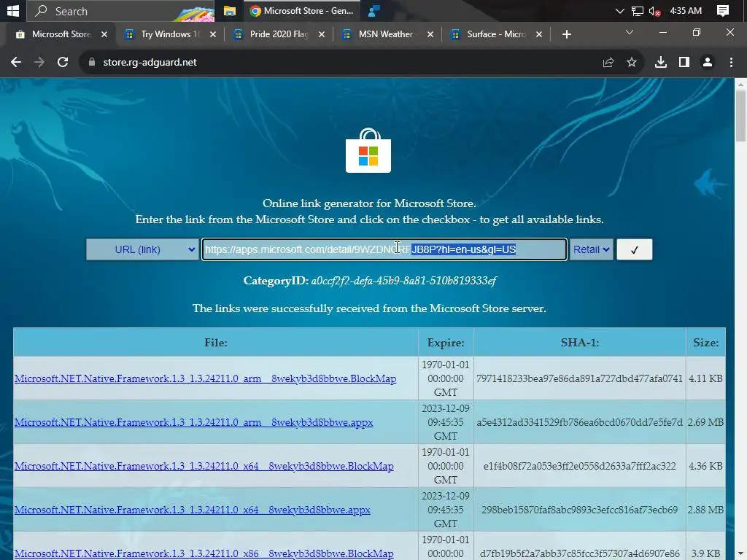747x560 pixels.
Task: Click the Expire: column header
Action: tap(446, 343)
